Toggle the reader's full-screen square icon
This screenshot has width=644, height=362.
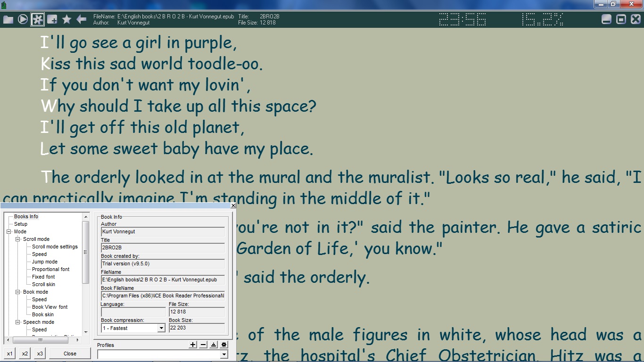pos(621,19)
